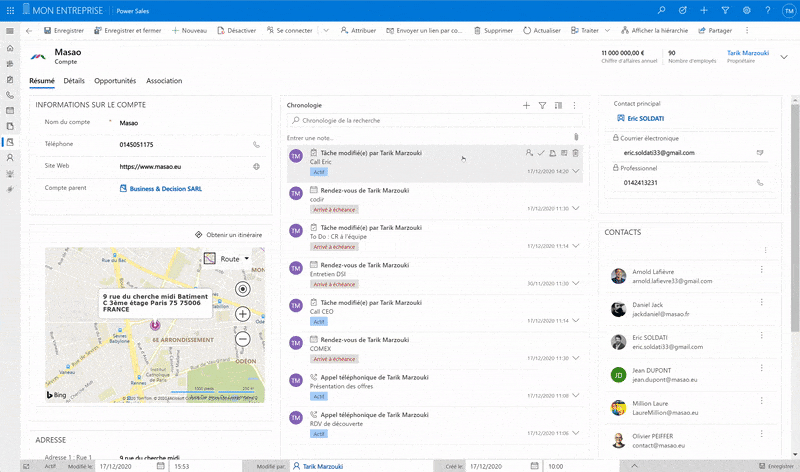This screenshot has height=472, width=800.
Task: Expand the Entretien DSI appointment entry
Action: click(x=576, y=283)
